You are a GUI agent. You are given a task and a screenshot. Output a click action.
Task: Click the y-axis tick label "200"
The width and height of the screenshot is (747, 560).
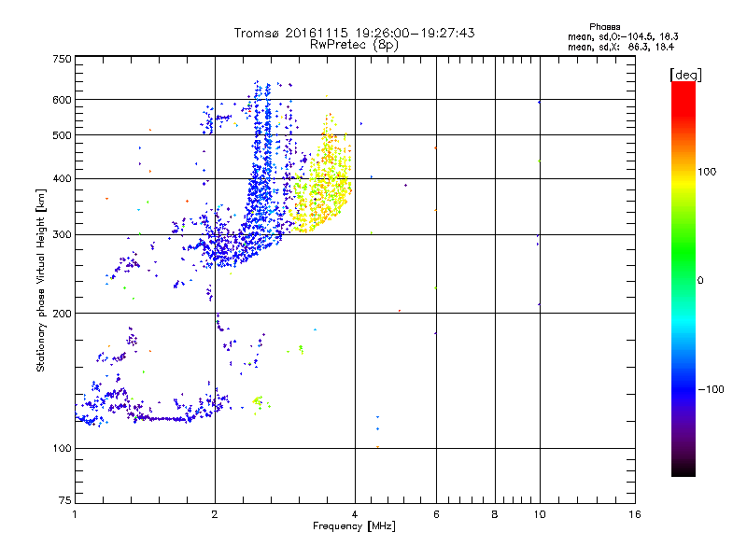(x=62, y=314)
